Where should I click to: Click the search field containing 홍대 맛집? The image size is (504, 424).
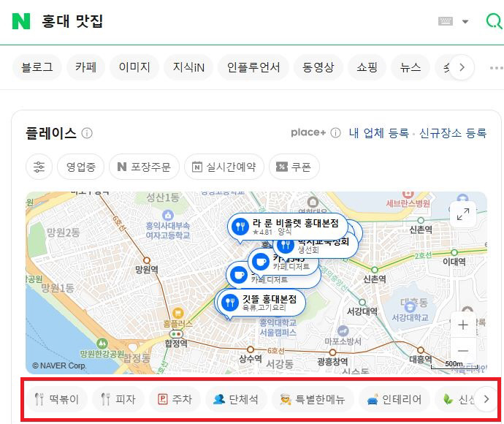(x=219, y=21)
